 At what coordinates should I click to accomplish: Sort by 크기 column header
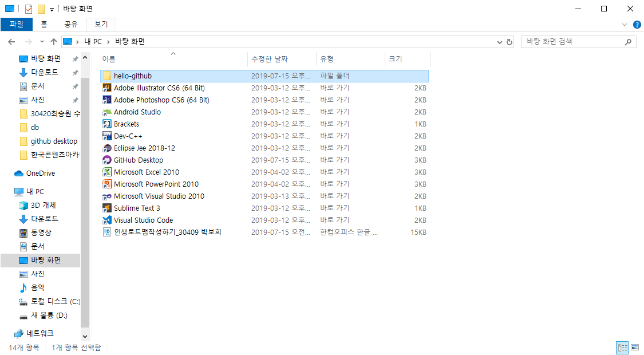point(408,59)
